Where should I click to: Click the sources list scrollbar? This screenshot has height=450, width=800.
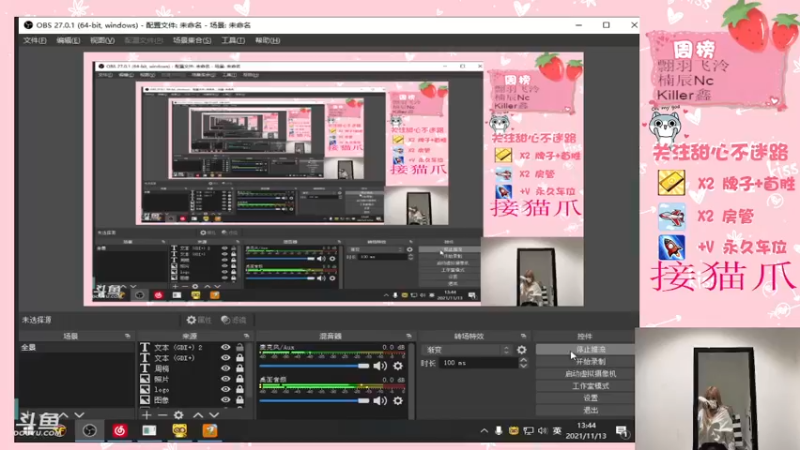pos(249,371)
